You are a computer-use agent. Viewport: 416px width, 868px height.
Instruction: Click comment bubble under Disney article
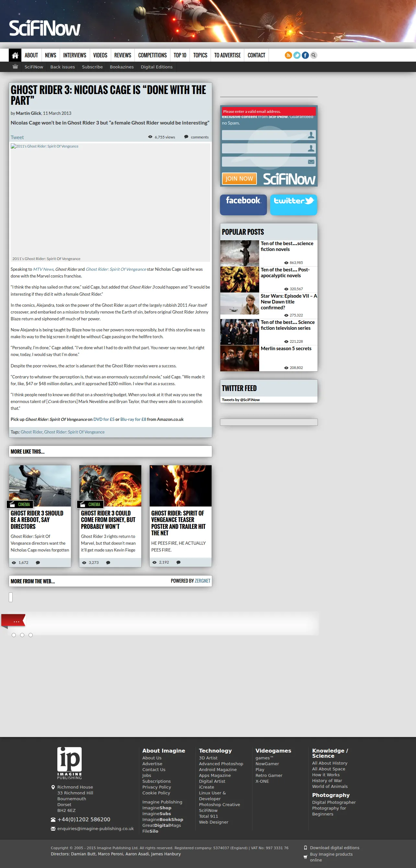tap(108, 562)
